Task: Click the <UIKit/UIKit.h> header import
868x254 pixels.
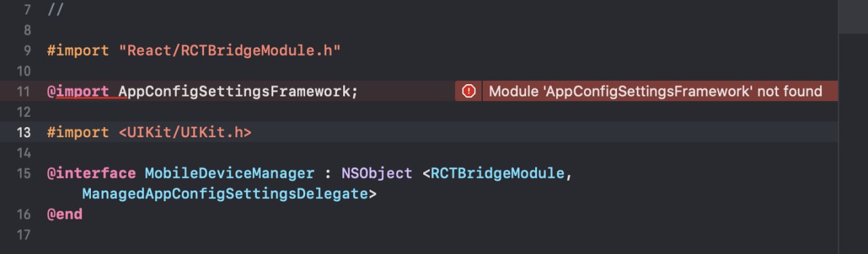Action: point(185,132)
